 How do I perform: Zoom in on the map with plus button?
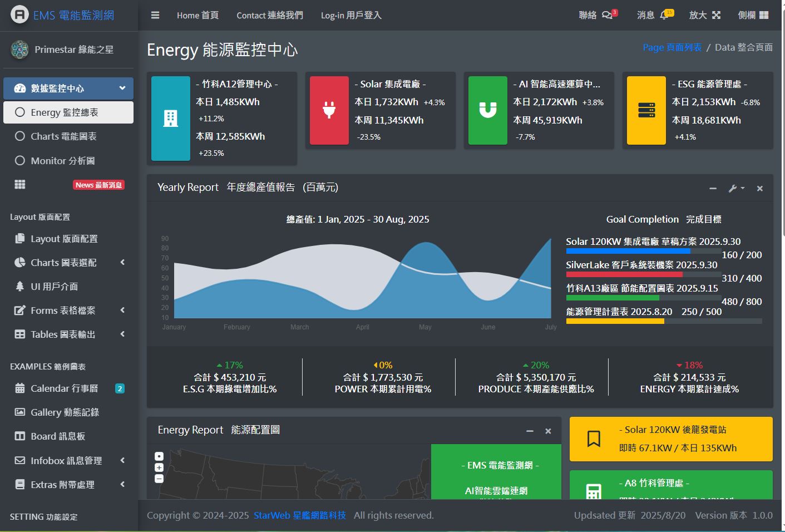(x=159, y=467)
